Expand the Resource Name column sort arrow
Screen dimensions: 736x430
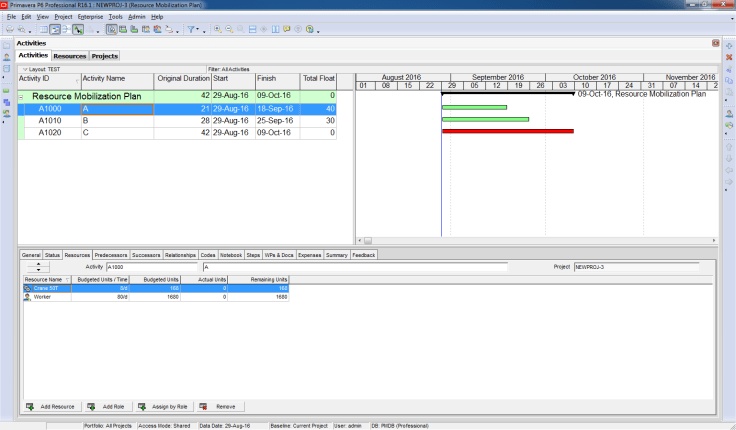[68, 280]
